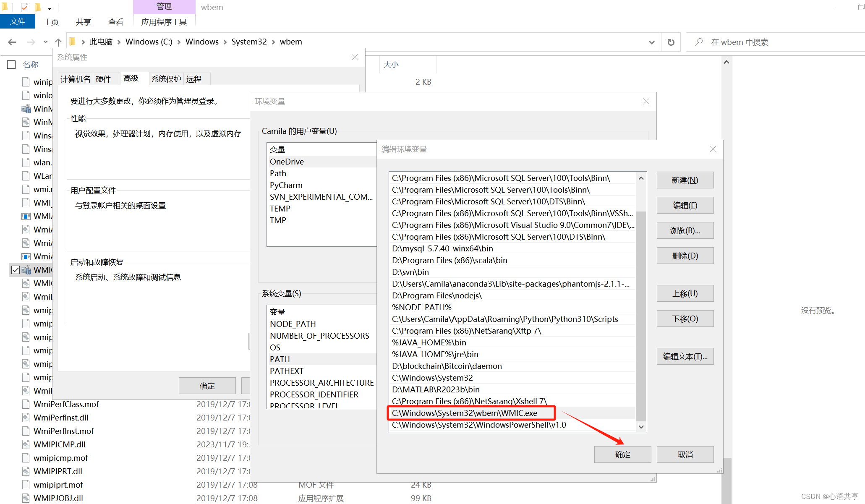The height and width of the screenshot is (504, 865).
Task: Expand the recent locations dropdown next to back arrow
Action: [45, 42]
